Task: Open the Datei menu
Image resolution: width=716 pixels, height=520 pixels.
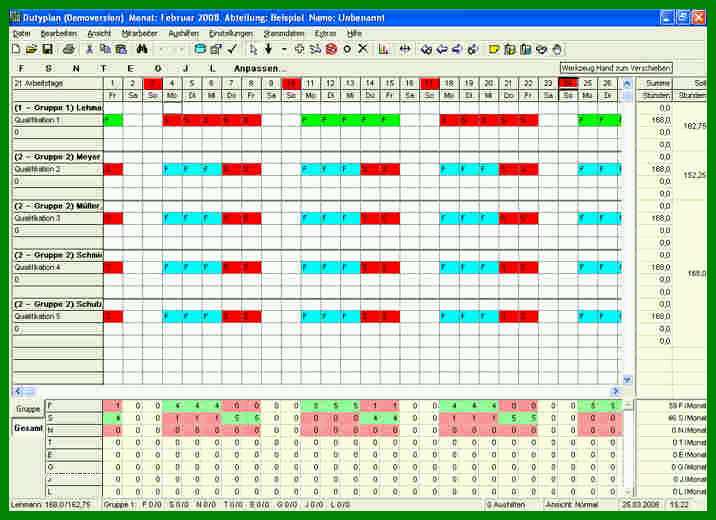Action: click(22, 34)
